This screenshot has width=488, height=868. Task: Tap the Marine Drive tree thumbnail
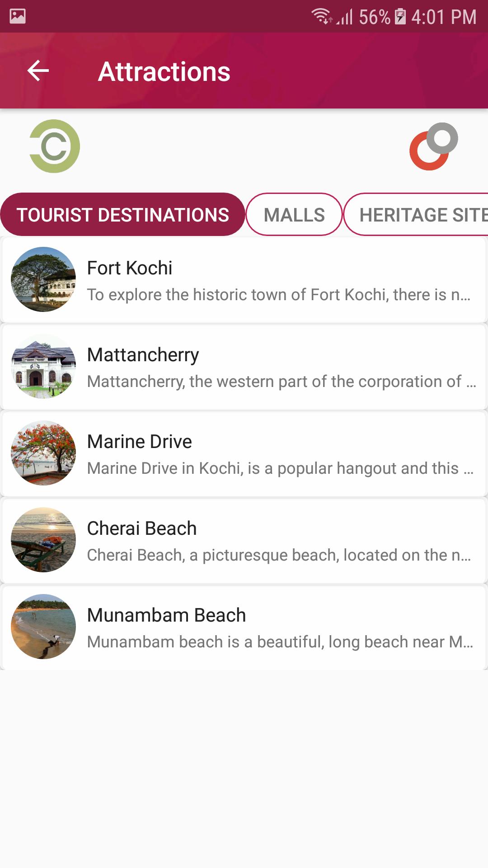pos(43,453)
